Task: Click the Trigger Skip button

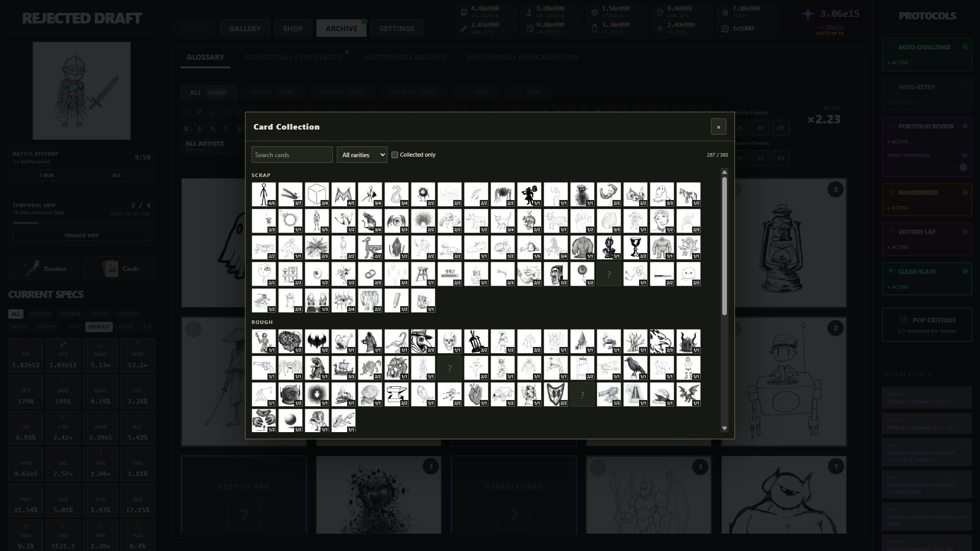Action: coord(82,235)
